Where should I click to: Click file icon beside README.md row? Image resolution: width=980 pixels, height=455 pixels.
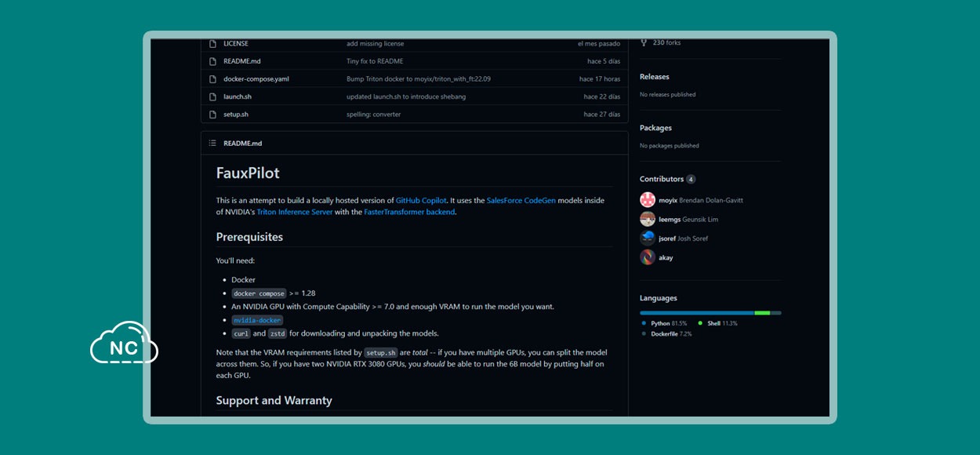click(x=212, y=61)
